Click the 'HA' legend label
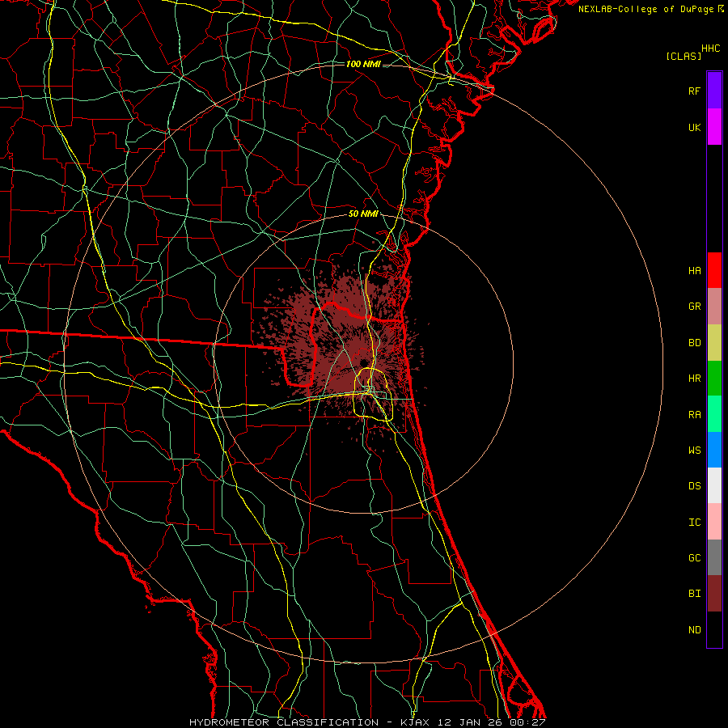 [695, 271]
